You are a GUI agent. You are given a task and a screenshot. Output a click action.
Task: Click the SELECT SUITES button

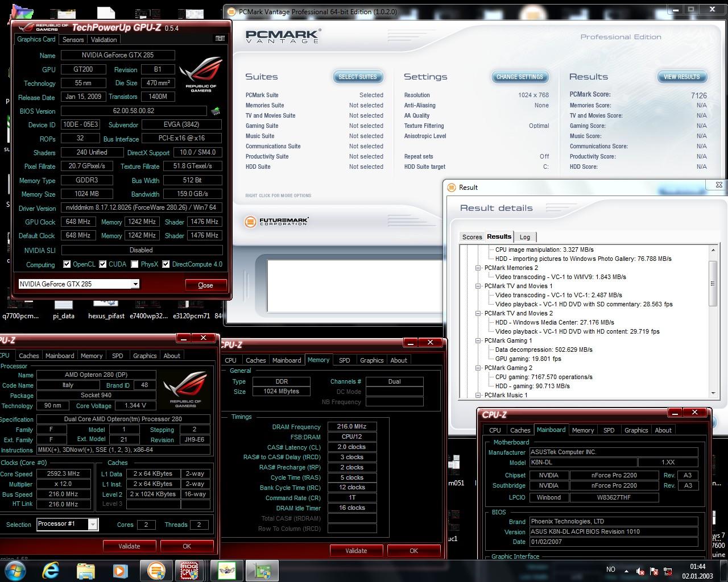[357, 77]
